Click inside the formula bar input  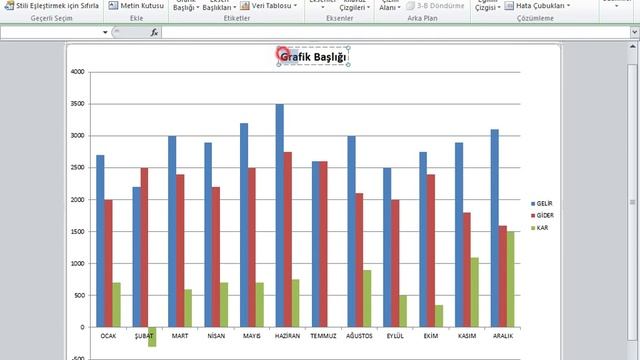(396, 32)
